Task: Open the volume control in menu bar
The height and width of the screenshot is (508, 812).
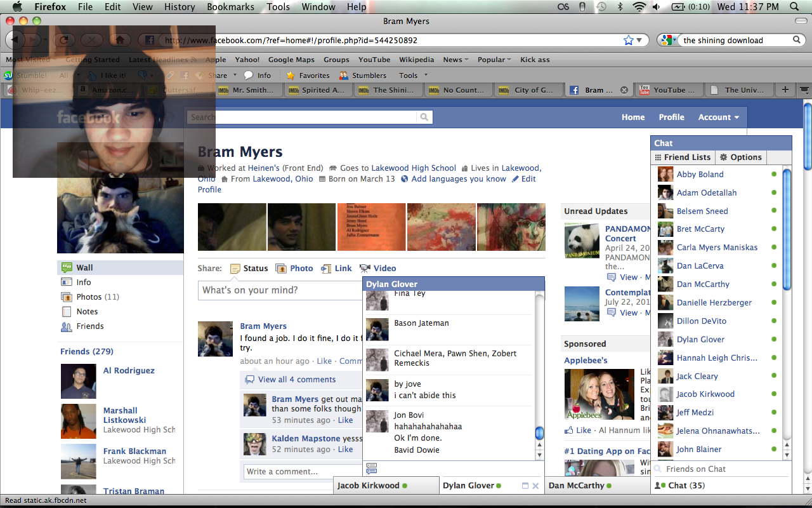Action: click(x=657, y=7)
